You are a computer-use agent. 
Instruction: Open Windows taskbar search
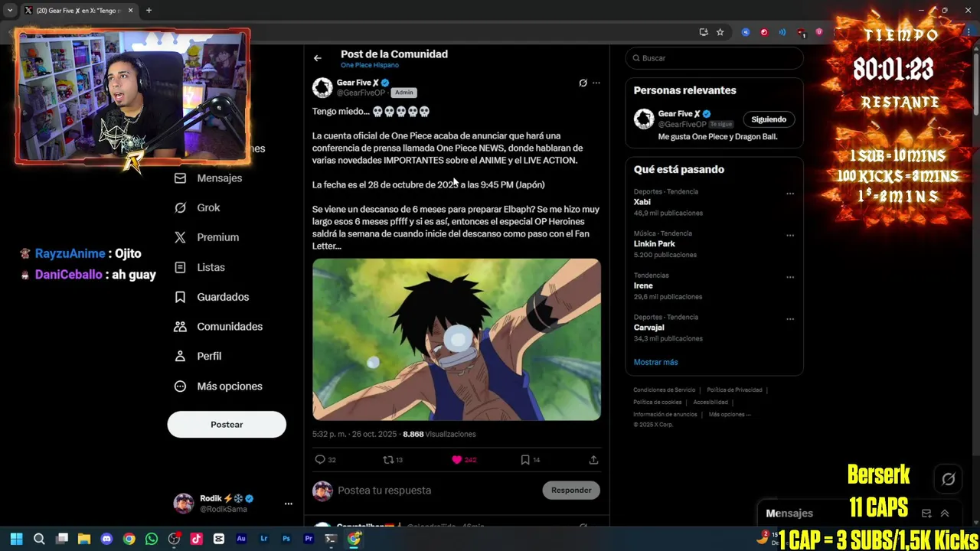tap(39, 539)
